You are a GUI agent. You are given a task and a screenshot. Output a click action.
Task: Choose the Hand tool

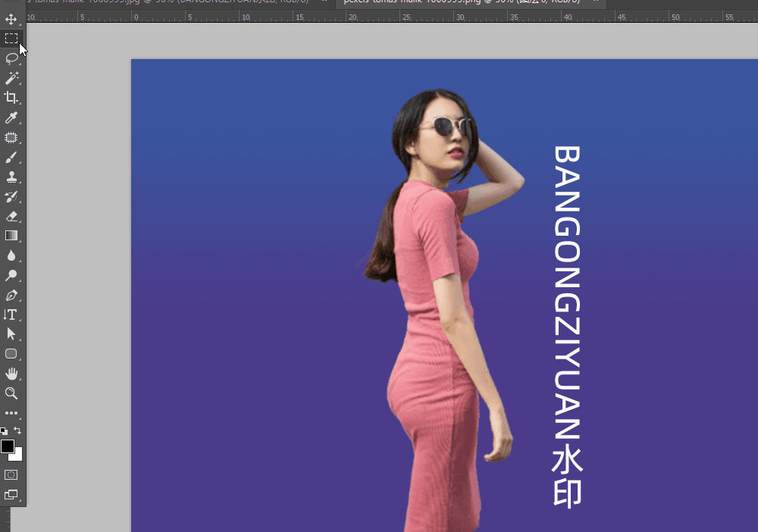click(x=11, y=374)
